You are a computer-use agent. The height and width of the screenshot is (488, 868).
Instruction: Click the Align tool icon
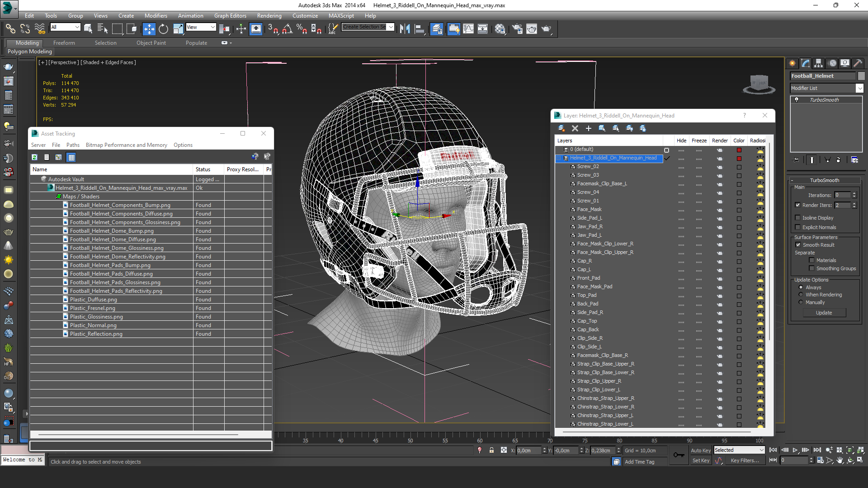click(420, 29)
